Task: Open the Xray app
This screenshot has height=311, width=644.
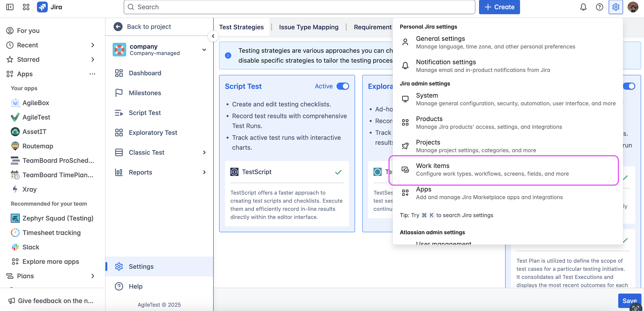Action: pos(29,189)
